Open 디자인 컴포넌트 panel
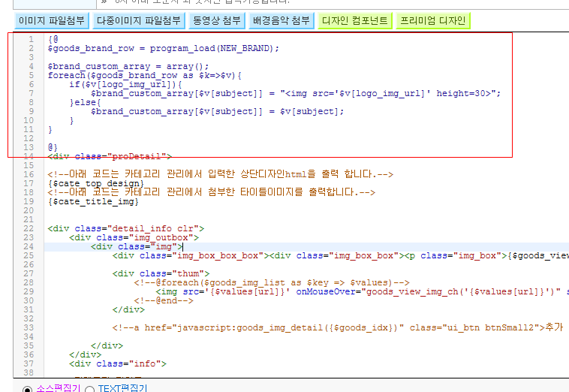The image size is (569, 392). (355, 21)
